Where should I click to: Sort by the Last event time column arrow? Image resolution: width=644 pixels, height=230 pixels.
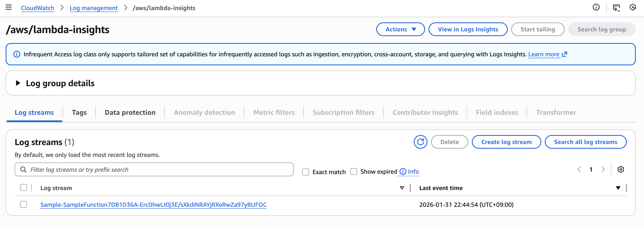618,188
